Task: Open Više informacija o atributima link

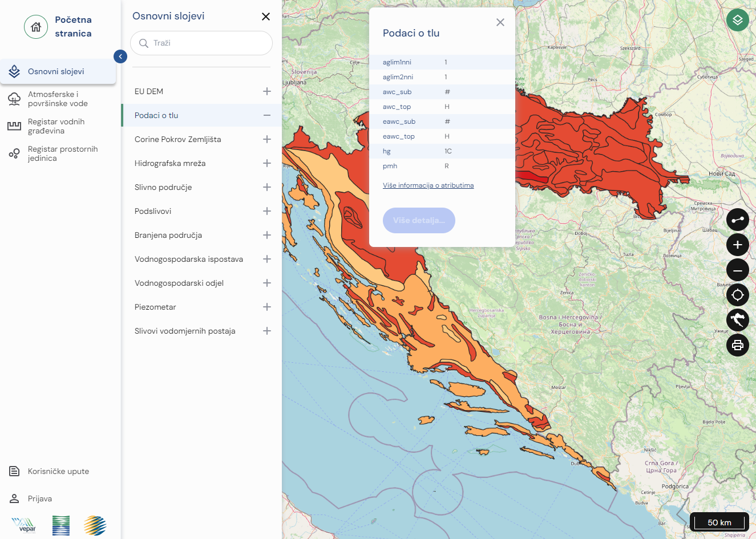Action: 428,185
